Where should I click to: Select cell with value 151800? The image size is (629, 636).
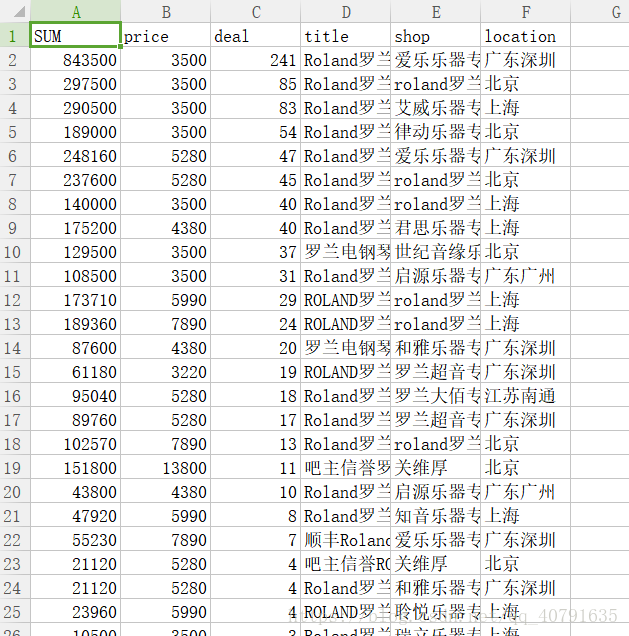[x=75, y=467]
